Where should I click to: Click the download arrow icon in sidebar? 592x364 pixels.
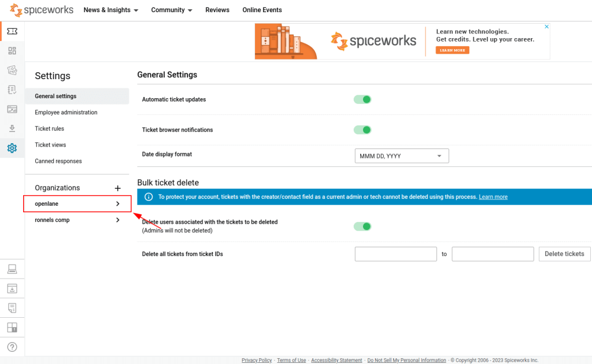coord(12,128)
